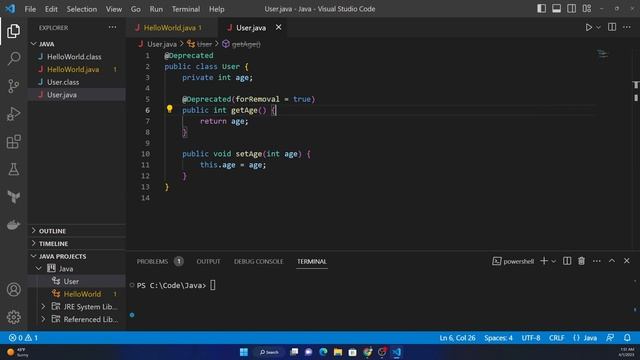Run the Java file with play icon
The height and width of the screenshot is (360, 640).
point(589,27)
